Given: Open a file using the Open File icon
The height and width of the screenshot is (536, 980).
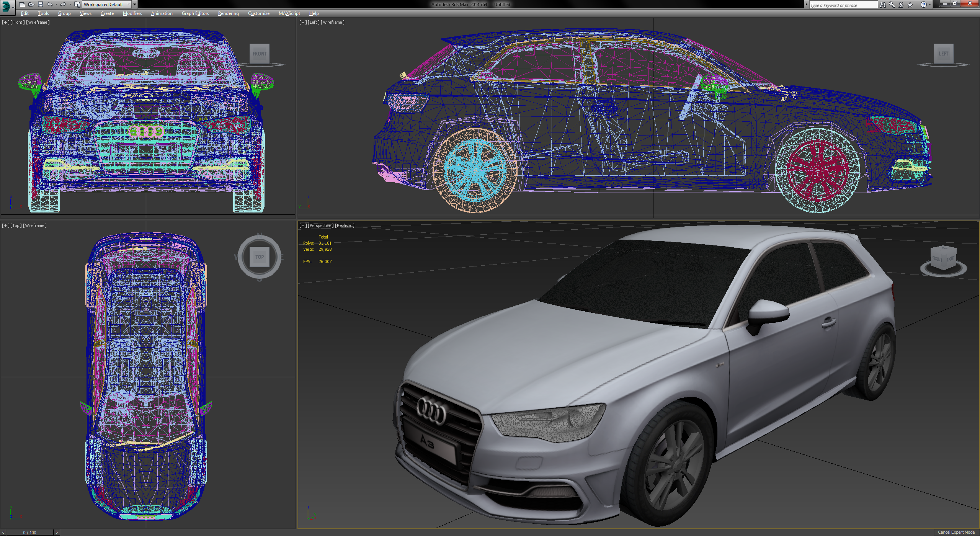Looking at the screenshot, I should click(31, 4).
